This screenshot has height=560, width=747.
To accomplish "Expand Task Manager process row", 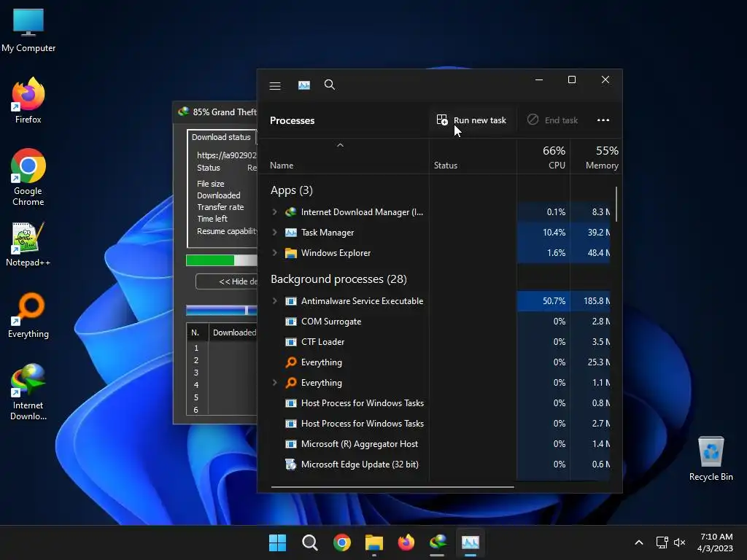I will tap(274, 233).
